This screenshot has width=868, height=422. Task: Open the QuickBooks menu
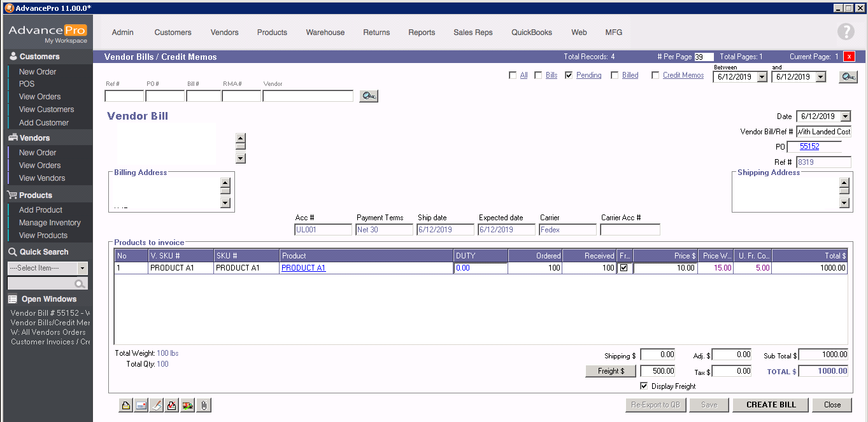[x=531, y=32]
